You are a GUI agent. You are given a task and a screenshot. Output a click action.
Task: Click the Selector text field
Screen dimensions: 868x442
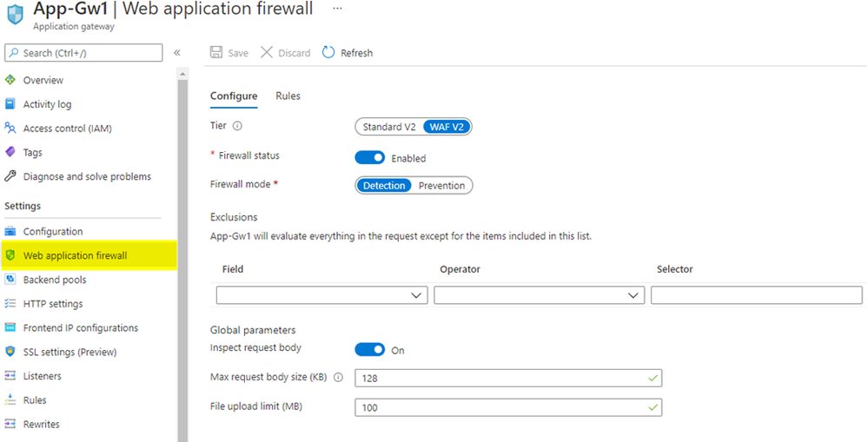756,295
